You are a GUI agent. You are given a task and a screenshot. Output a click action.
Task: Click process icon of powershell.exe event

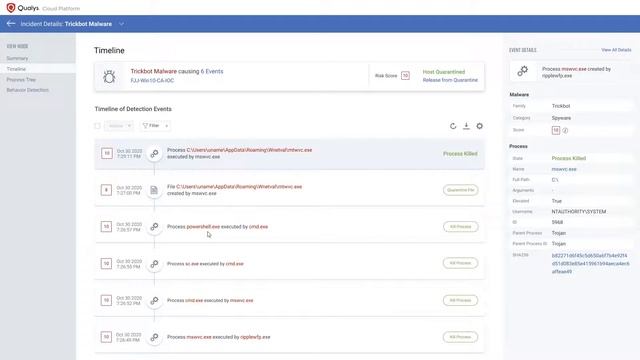(x=154, y=227)
